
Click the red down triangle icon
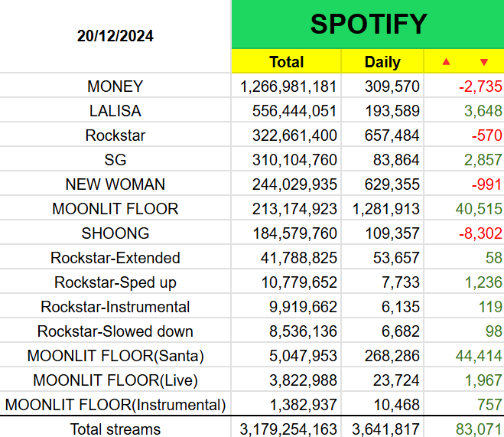click(x=484, y=62)
